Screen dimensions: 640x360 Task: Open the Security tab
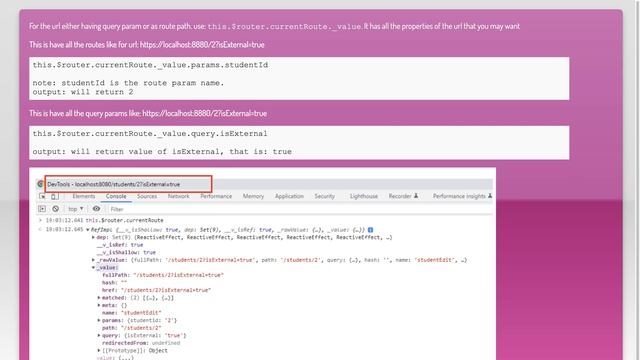324,196
